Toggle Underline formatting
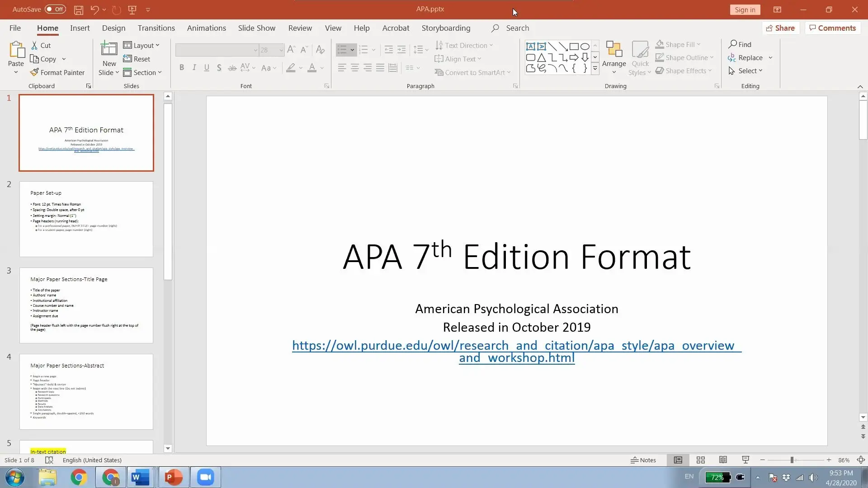Viewport: 868px width, 488px height. click(x=207, y=68)
